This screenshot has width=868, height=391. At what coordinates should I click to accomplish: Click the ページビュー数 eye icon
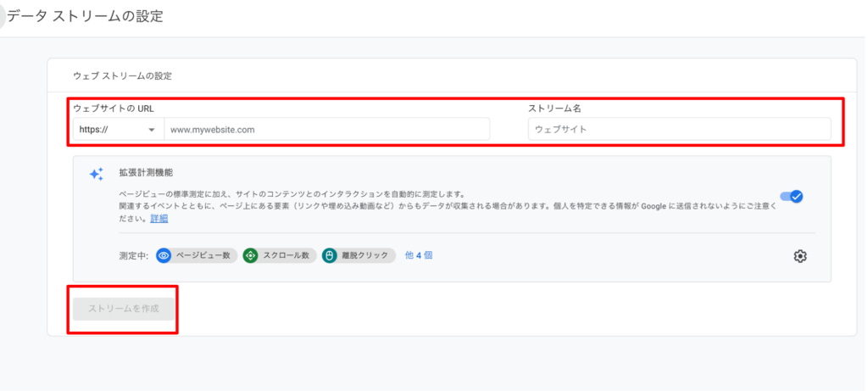click(164, 255)
